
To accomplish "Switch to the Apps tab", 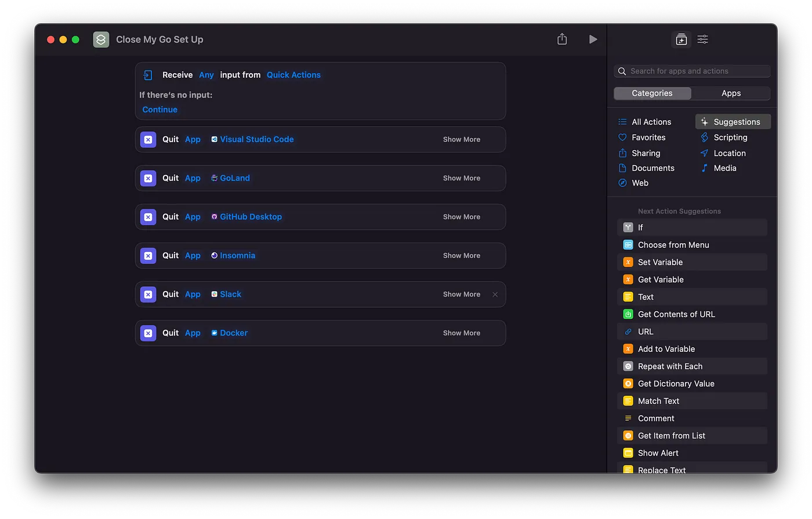I will point(731,93).
